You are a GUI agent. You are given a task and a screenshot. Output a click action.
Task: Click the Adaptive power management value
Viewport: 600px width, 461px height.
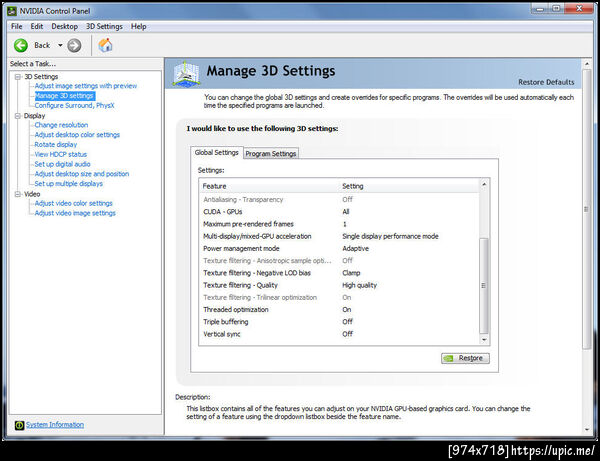click(355, 248)
